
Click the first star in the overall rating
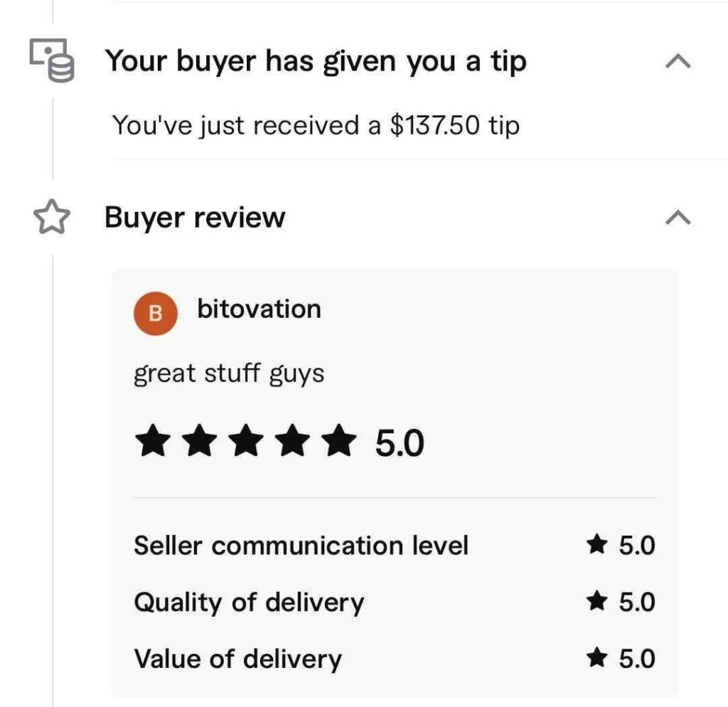click(154, 442)
